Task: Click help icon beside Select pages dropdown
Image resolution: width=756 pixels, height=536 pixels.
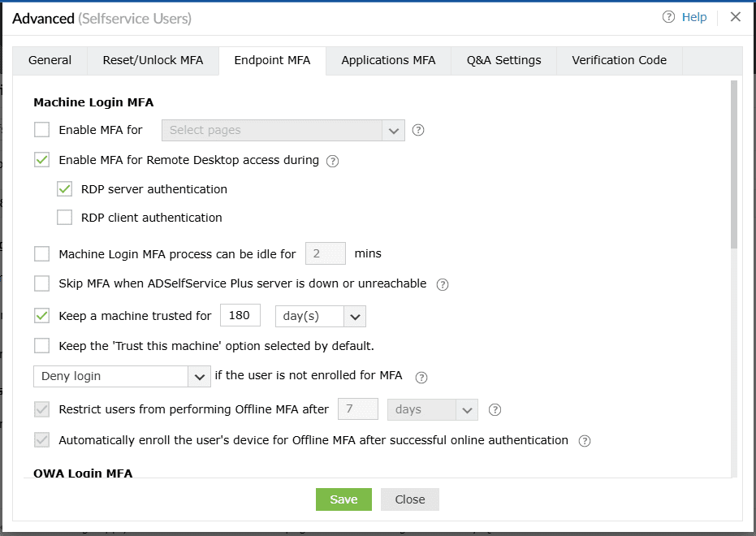Action: click(419, 130)
